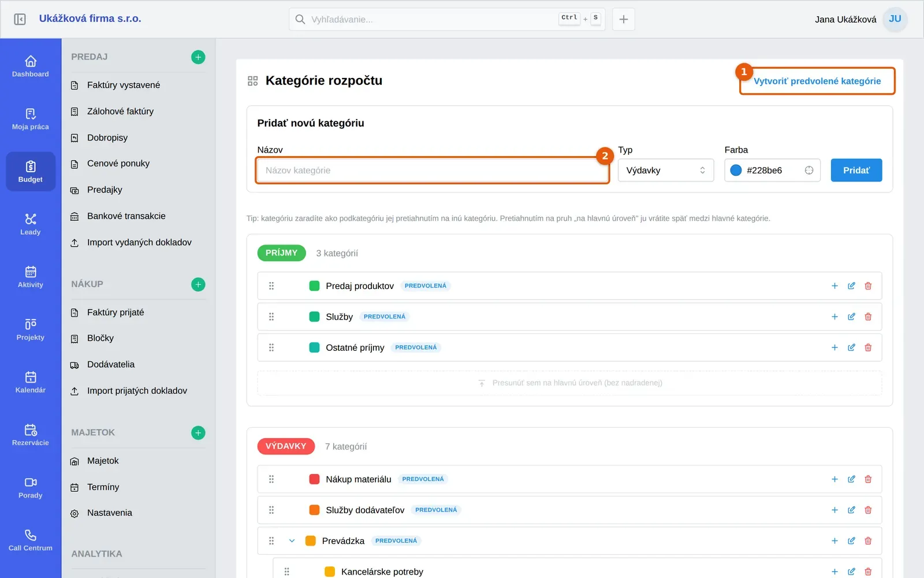The height and width of the screenshot is (578, 924).
Task: Click the quick add plus button in header
Action: point(624,19)
